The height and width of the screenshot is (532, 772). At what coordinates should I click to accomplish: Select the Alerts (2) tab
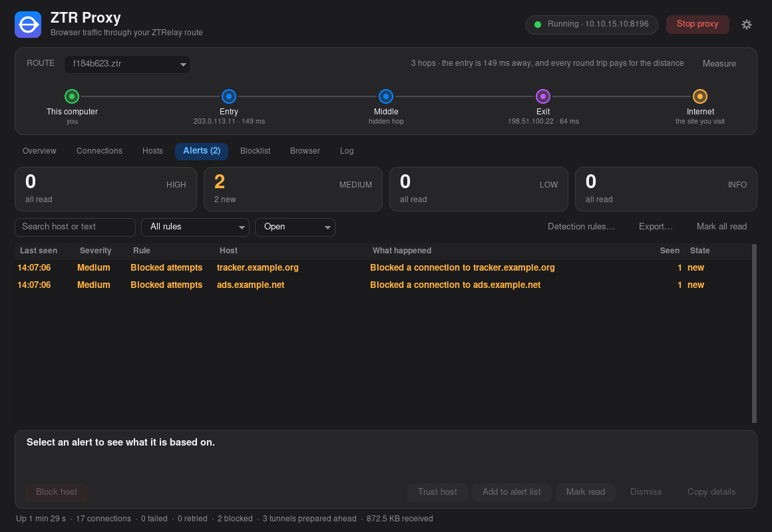click(202, 151)
